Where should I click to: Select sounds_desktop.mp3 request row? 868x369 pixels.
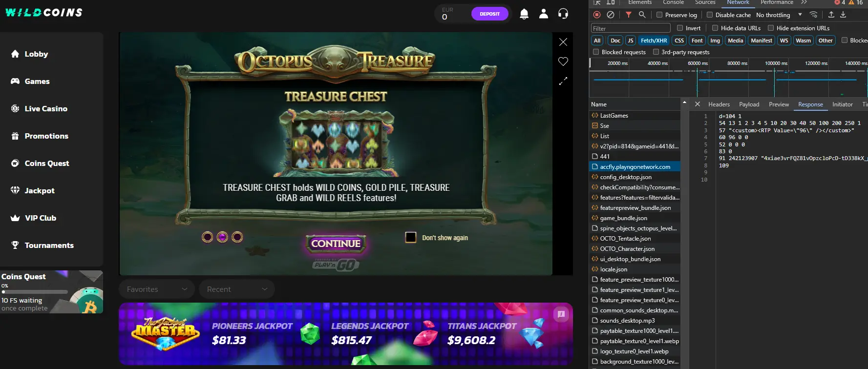[x=635, y=320]
